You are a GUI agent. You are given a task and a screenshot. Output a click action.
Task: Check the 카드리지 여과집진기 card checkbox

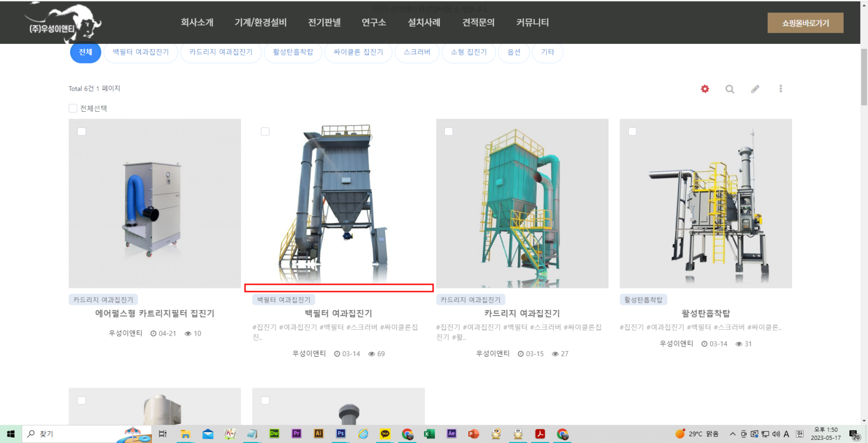[449, 132]
